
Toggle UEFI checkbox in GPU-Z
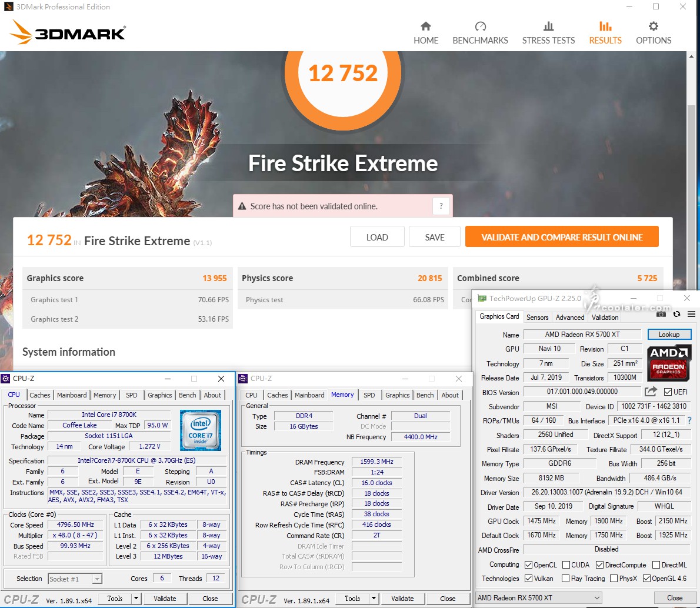point(668,392)
